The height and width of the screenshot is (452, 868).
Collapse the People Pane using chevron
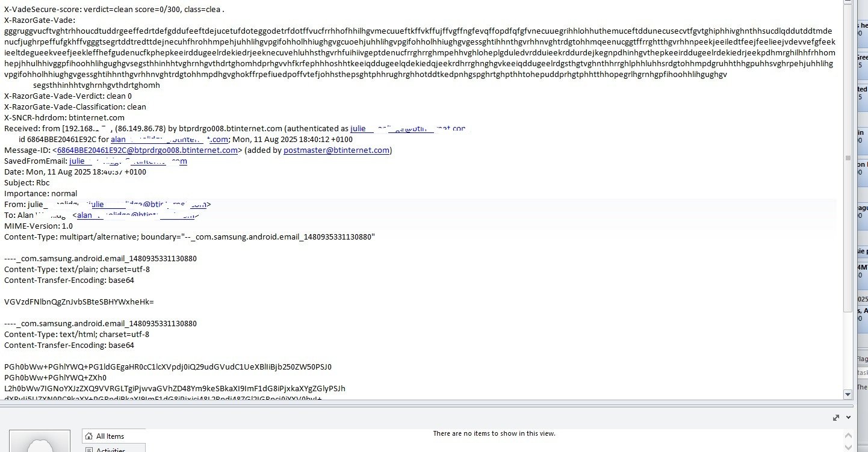coord(849,417)
